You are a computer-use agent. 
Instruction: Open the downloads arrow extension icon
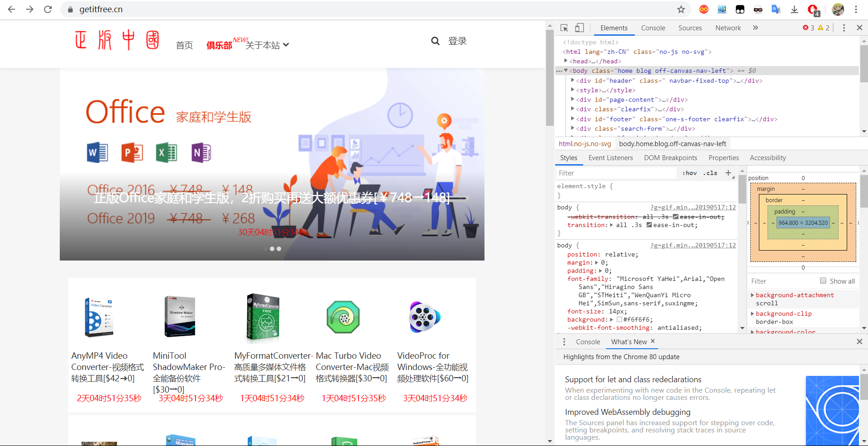(x=794, y=9)
